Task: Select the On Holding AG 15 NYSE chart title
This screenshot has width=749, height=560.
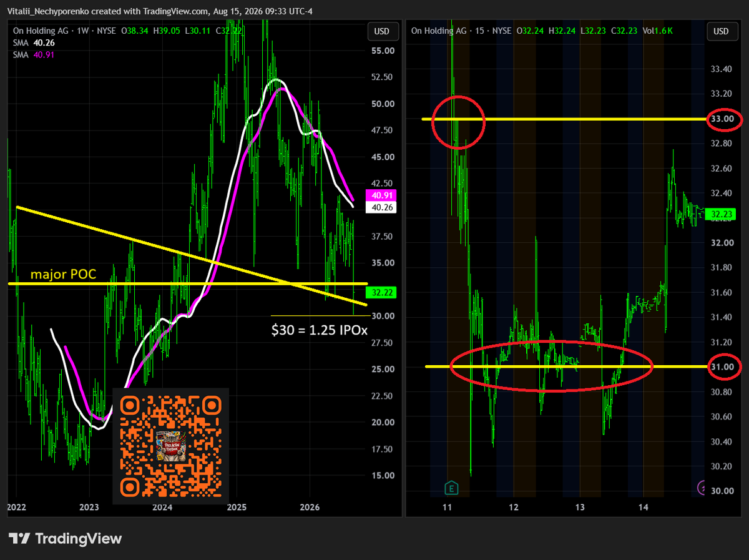Action: click(461, 31)
